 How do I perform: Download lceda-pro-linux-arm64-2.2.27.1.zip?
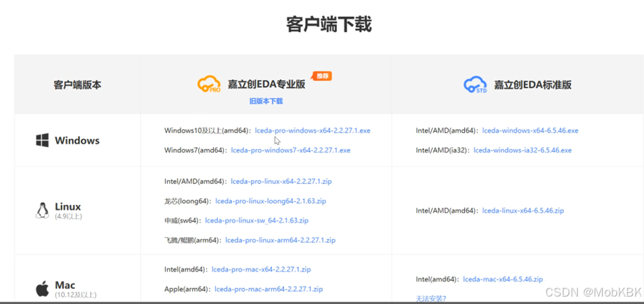click(281, 240)
